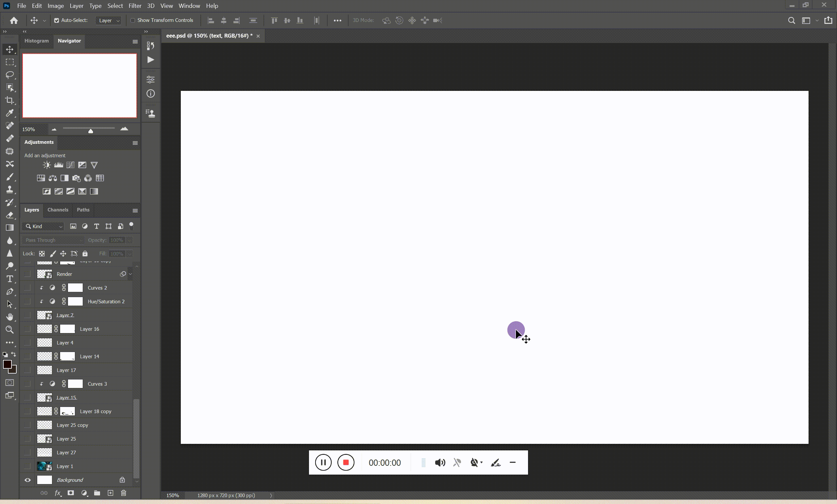This screenshot has width=837, height=504.
Task: Open the Properties panel icon
Action: click(150, 79)
